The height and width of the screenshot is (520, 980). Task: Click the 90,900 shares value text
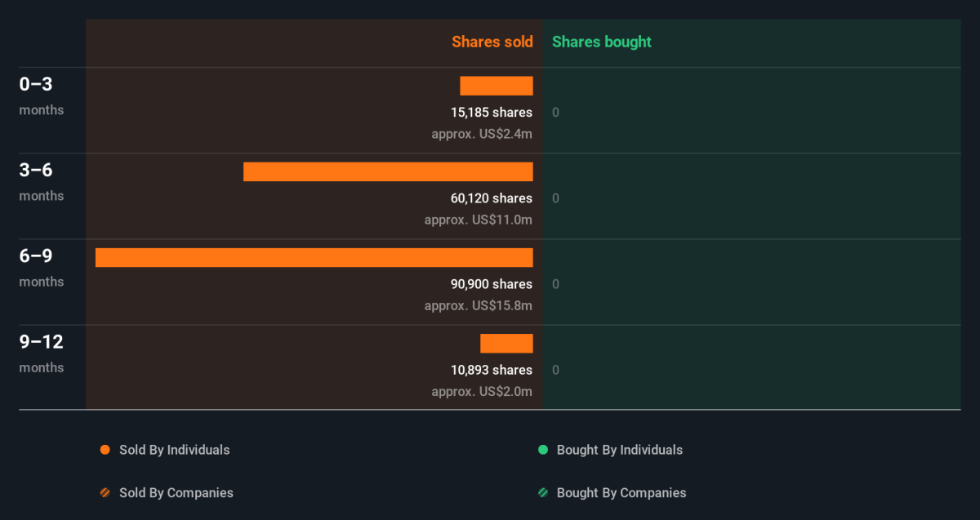click(492, 284)
